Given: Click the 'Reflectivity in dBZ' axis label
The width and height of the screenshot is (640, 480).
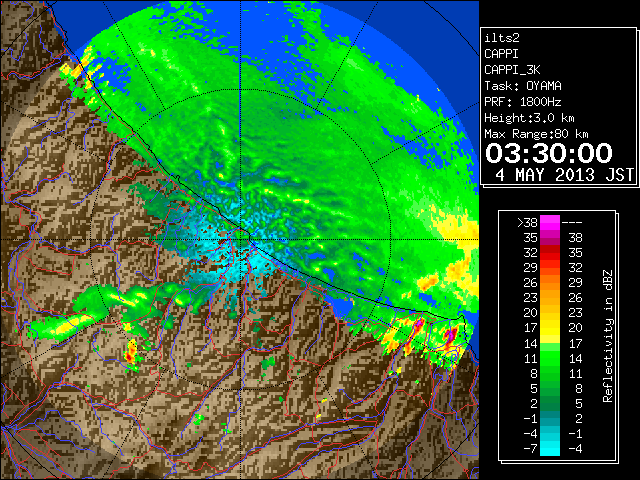Looking at the screenshot, I should pos(608,336).
